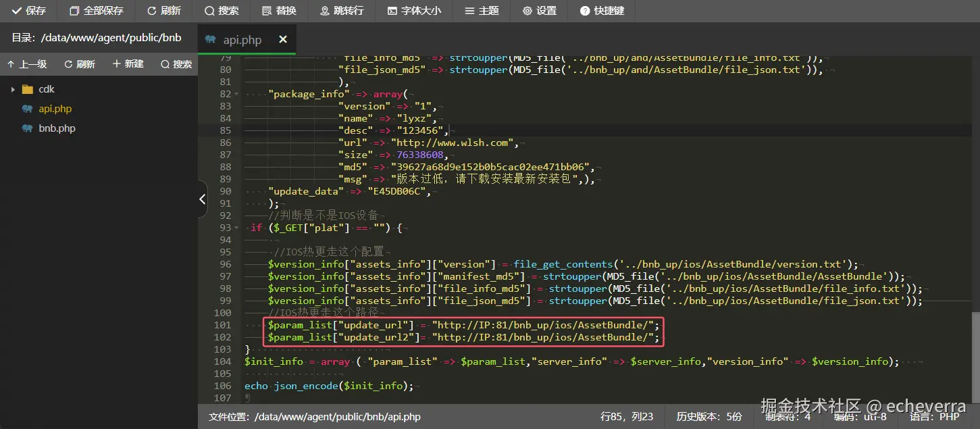
Task: Close the api.php tab
Action: click(283, 40)
